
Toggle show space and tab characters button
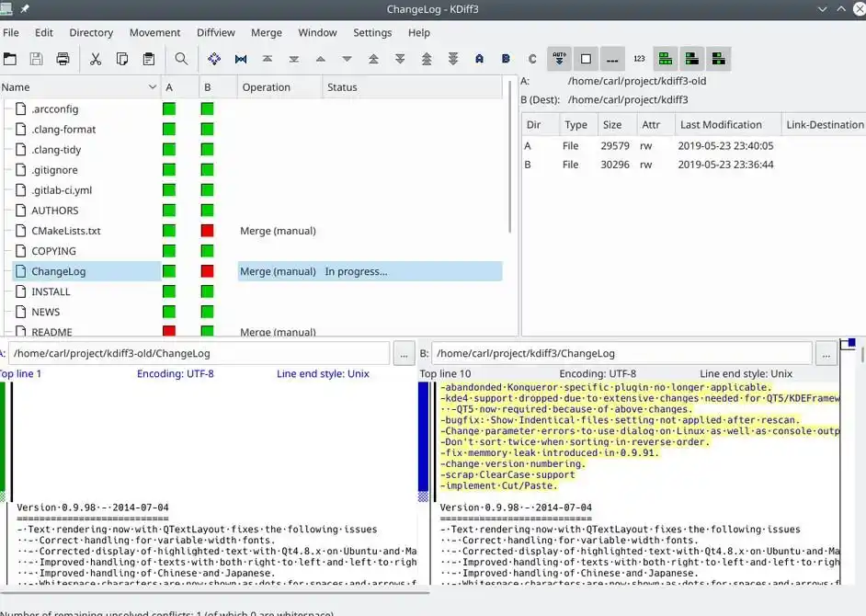pyautogui.click(x=612, y=59)
